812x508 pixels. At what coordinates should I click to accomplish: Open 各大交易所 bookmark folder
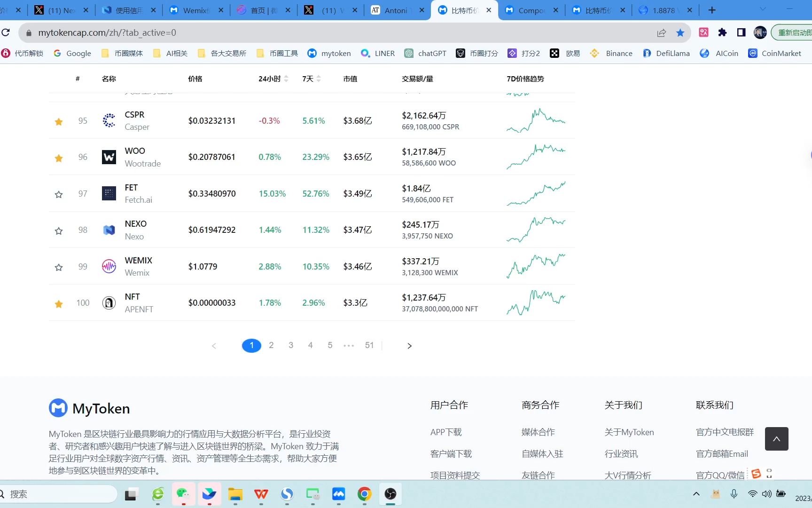click(222, 53)
